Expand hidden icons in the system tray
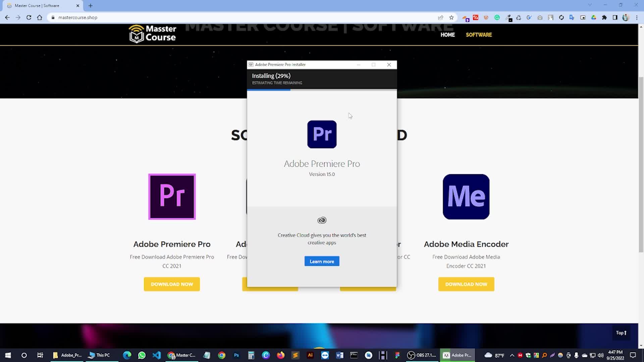 512,355
